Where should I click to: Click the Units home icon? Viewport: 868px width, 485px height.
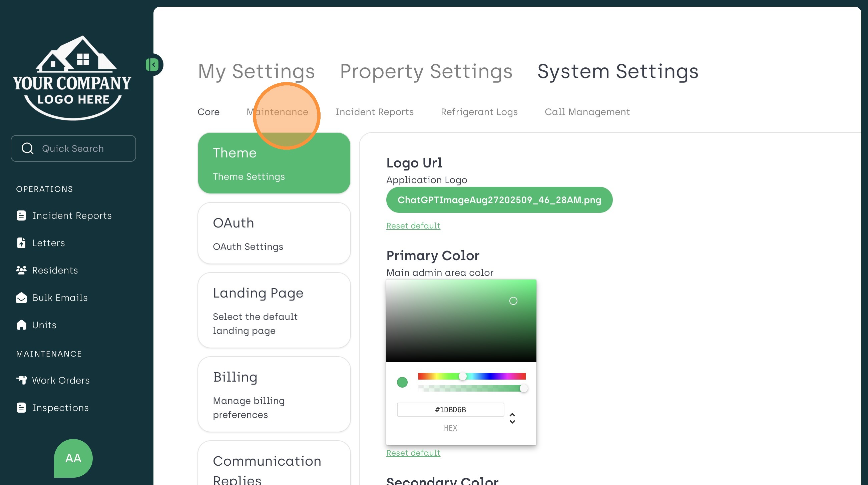tap(21, 325)
